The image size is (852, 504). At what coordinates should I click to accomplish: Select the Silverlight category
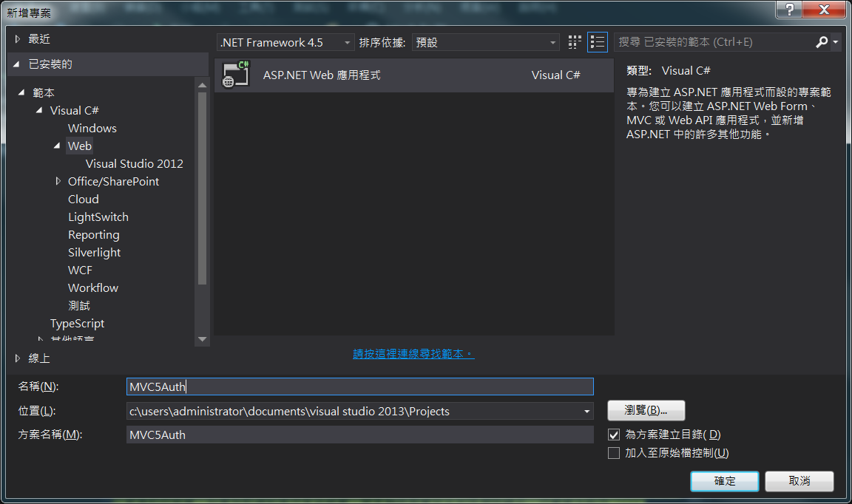click(x=94, y=253)
